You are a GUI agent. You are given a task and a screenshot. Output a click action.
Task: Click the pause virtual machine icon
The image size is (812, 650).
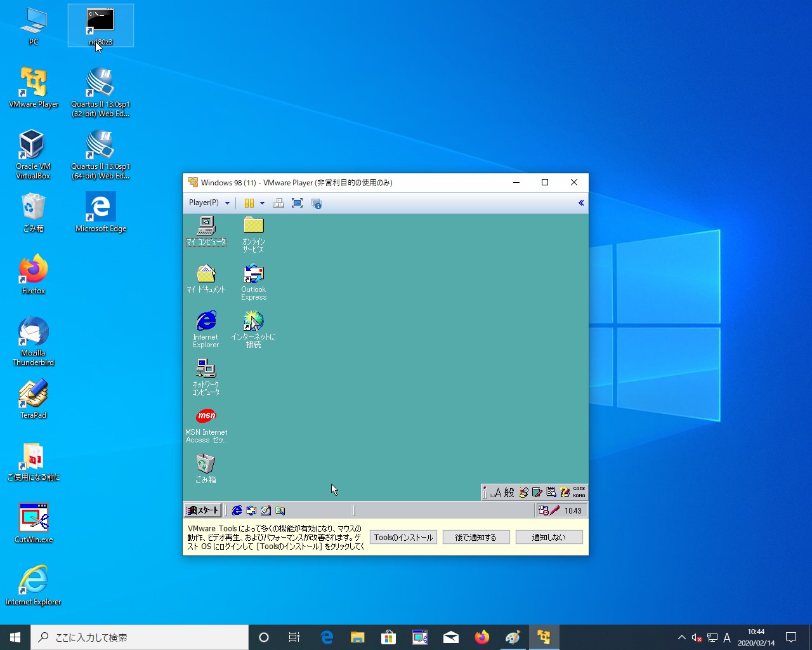coord(249,203)
